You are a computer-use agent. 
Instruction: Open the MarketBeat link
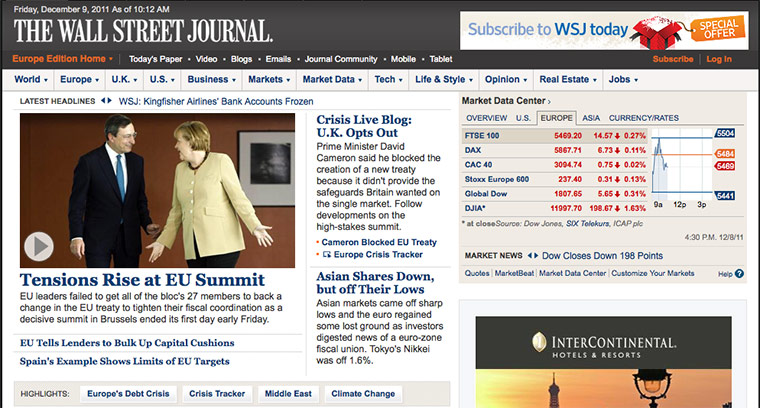(514, 273)
